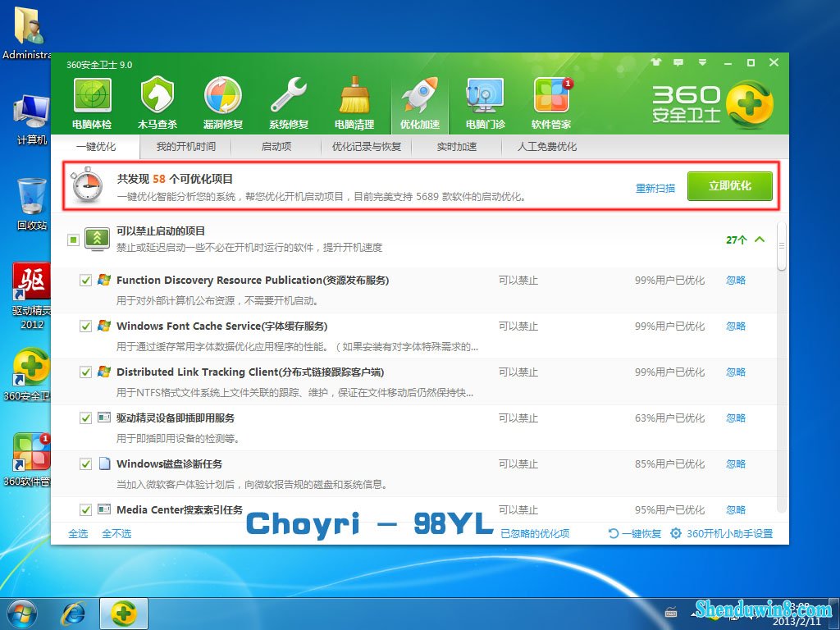
Task: Click 63%用户已优化 text in 驱动精灵 row
Action: click(x=669, y=418)
